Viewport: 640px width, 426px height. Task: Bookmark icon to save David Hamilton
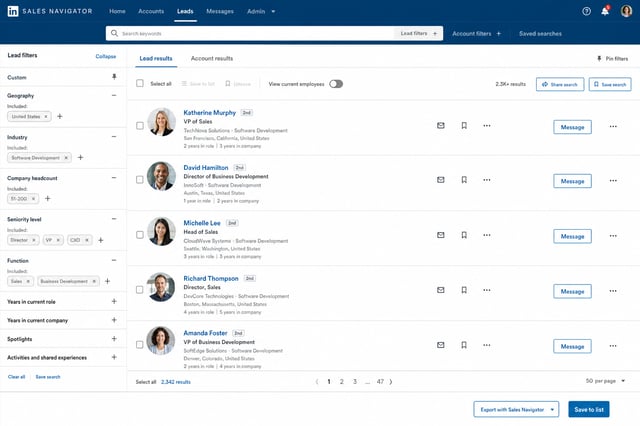coord(464,180)
